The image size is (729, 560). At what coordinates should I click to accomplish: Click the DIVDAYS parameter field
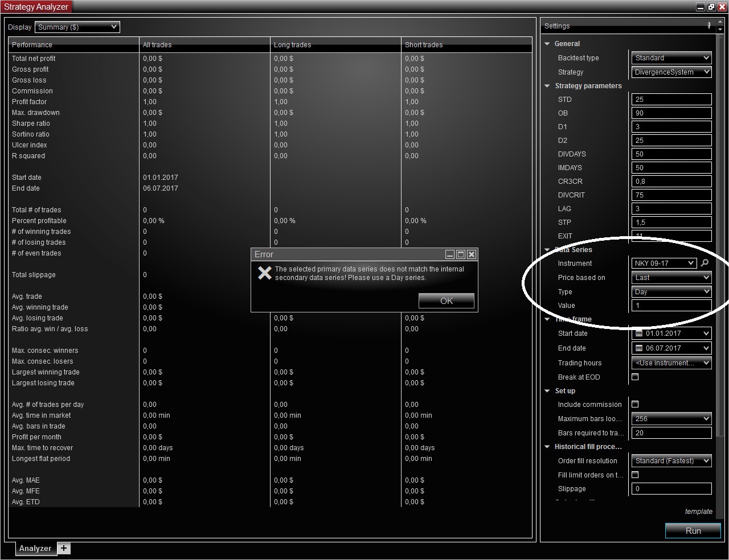tap(671, 154)
